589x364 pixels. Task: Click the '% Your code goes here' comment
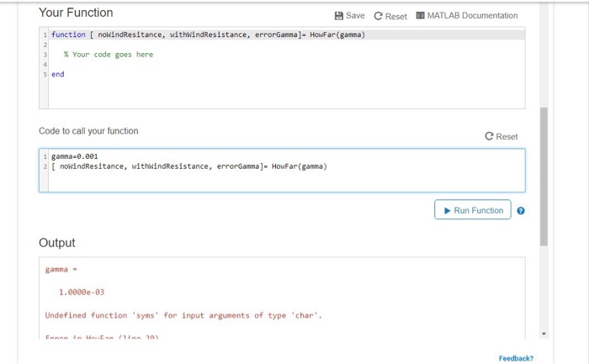109,55
